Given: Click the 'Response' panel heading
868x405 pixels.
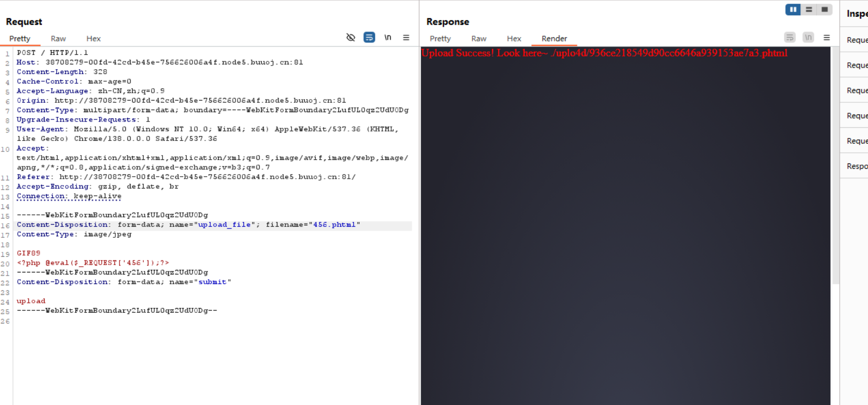Looking at the screenshot, I should [x=448, y=21].
